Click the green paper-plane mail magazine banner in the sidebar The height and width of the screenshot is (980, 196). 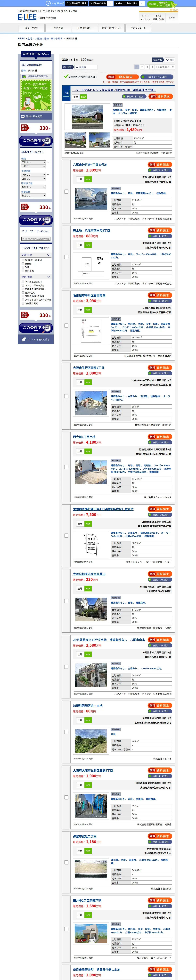click(36, 96)
